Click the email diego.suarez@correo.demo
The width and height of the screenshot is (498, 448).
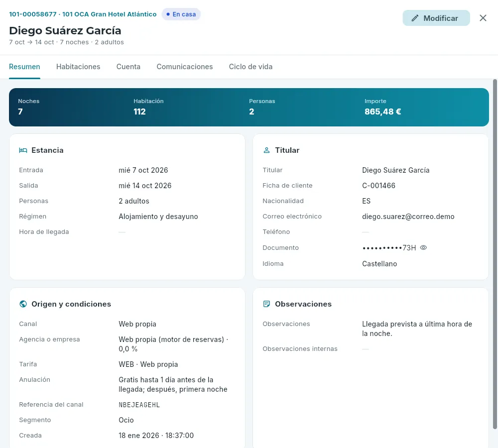point(408,217)
